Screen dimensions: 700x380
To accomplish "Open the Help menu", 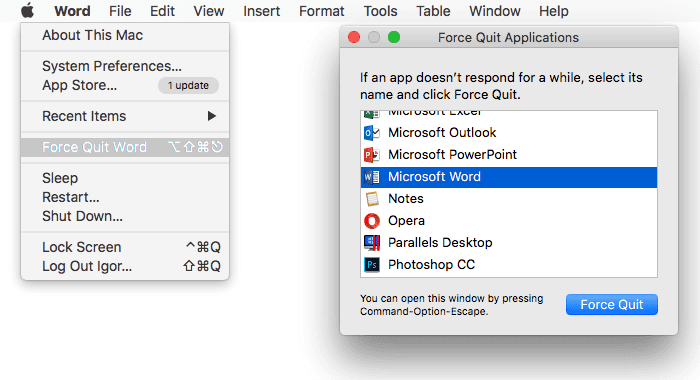I will pyautogui.click(x=554, y=11).
